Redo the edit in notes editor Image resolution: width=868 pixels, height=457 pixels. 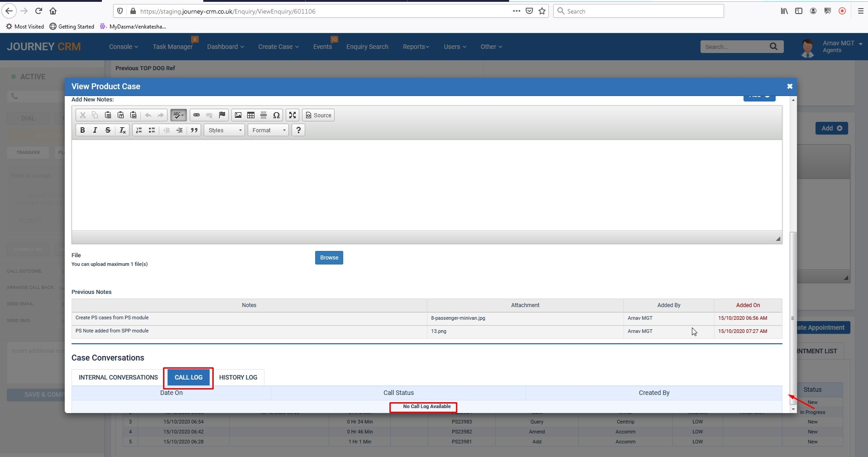pos(161,115)
